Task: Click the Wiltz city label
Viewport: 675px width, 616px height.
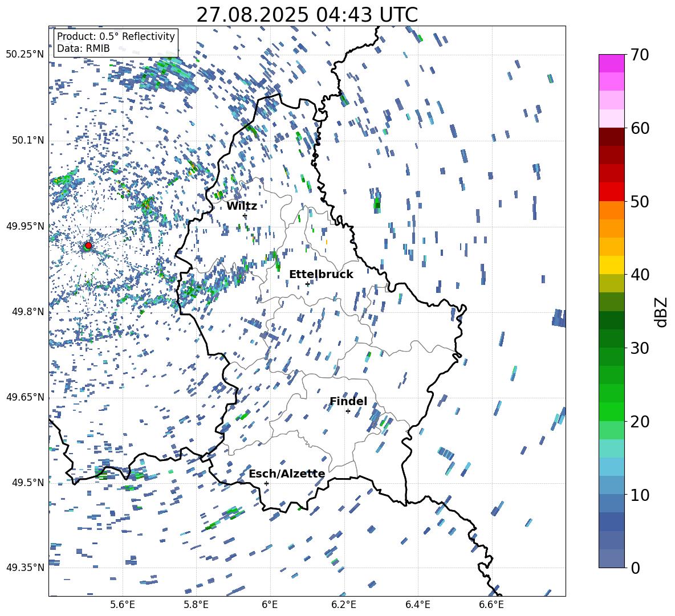Action: click(242, 206)
